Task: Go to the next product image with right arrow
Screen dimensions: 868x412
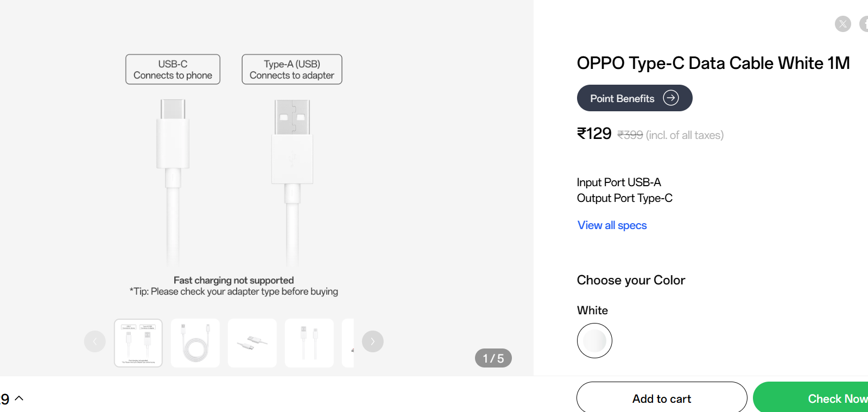Action: coord(372,341)
